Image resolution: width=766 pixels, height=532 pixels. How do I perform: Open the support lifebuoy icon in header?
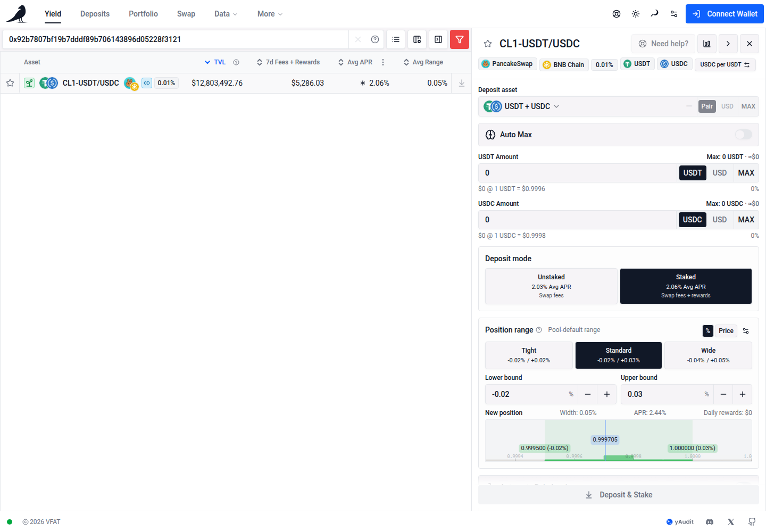617,14
